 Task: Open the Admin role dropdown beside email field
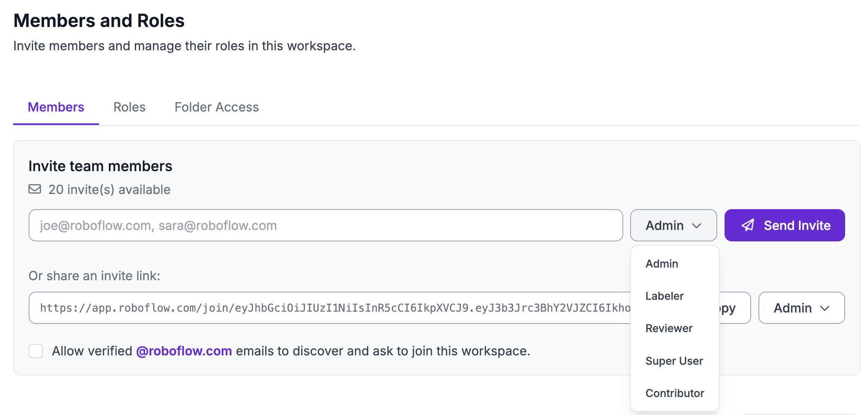(x=673, y=225)
